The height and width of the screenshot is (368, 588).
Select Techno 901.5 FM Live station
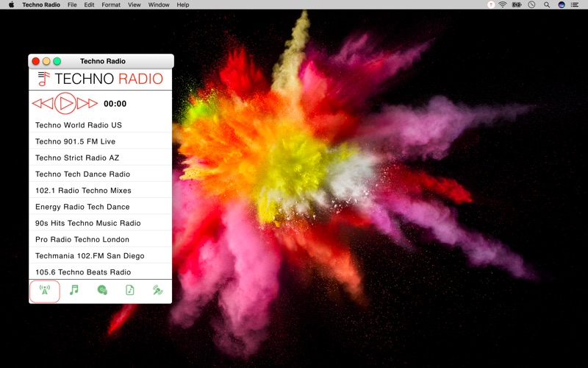point(101,141)
